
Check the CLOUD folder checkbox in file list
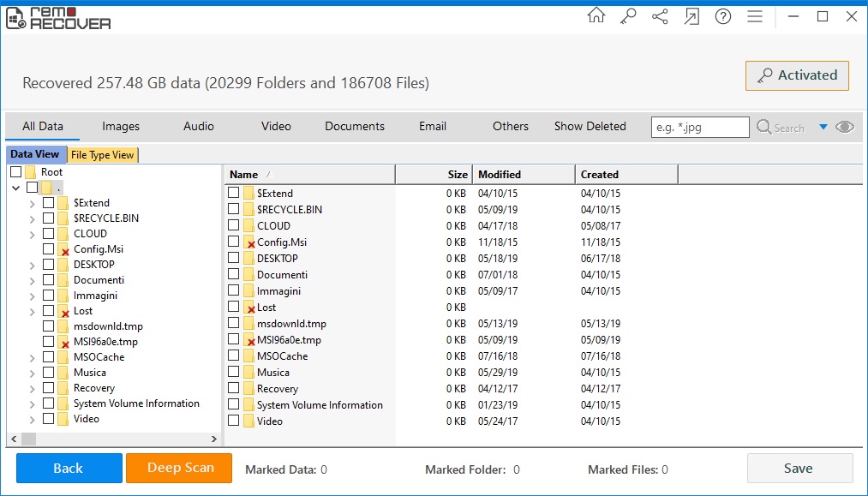tap(234, 225)
